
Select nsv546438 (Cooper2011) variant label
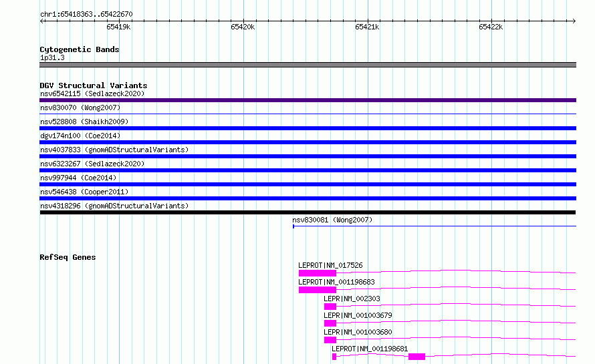(84, 192)
